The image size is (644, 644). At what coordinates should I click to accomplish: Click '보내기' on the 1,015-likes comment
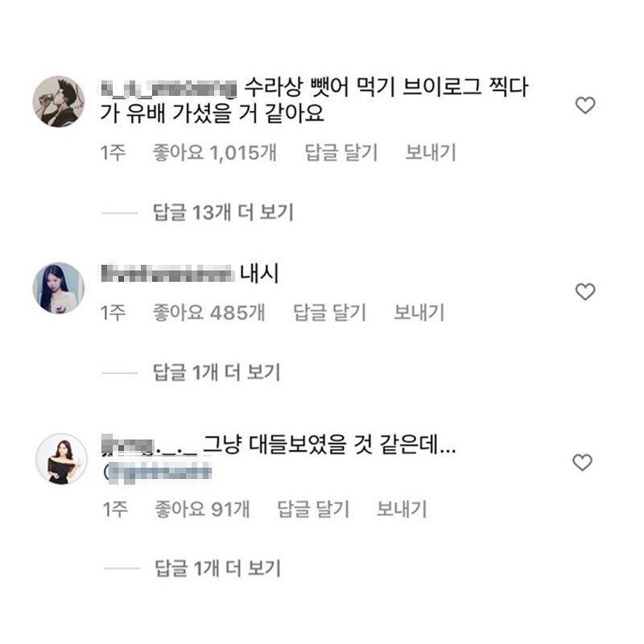431,153
